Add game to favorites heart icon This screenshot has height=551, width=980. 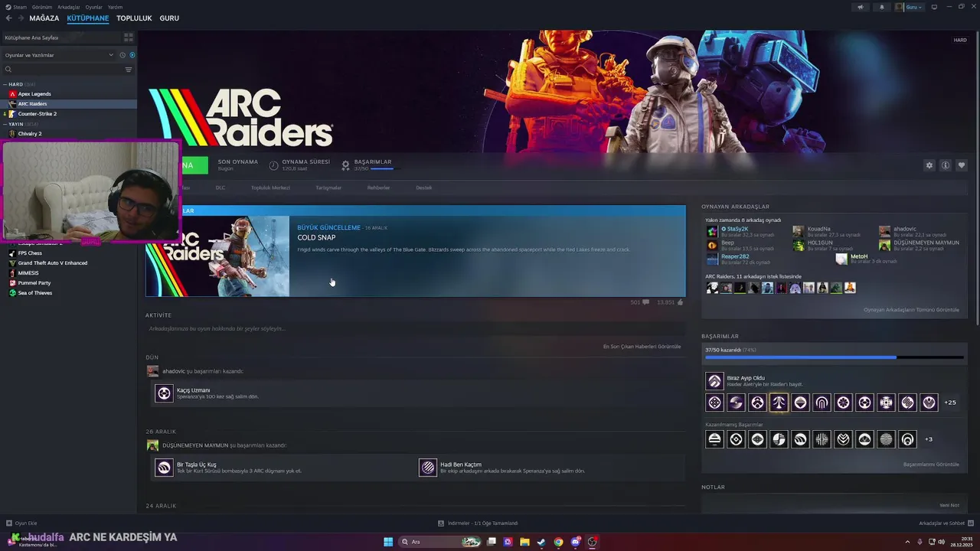click(x=962, y=165)
